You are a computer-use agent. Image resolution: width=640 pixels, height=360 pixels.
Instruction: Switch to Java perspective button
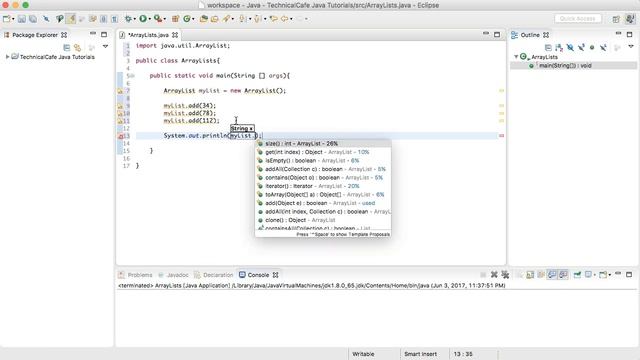tap(630, 19)
